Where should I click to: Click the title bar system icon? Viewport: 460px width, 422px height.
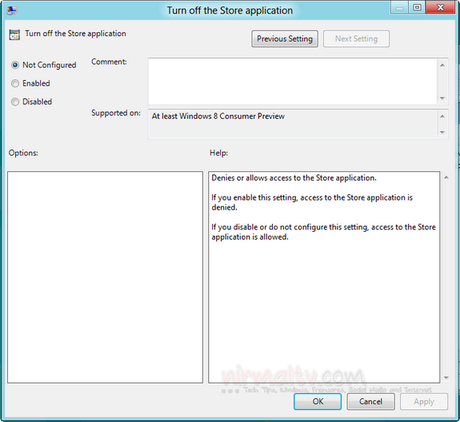click(12, 10)
